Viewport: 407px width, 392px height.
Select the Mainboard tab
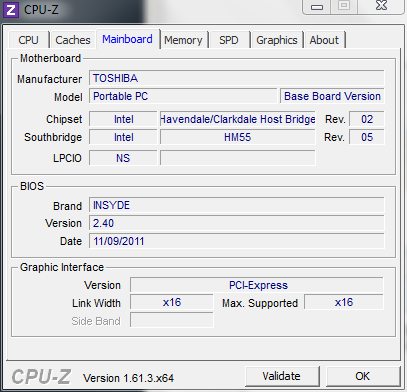[x=127, y=39]
